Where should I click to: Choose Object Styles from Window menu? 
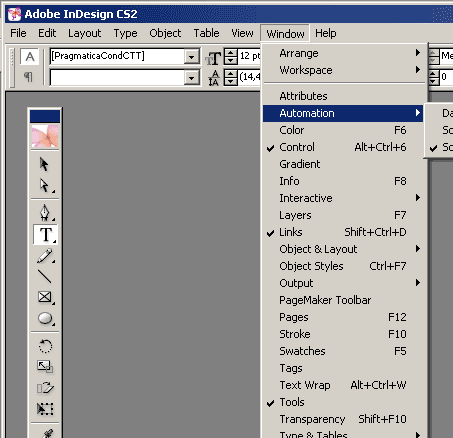coord(343,266)
